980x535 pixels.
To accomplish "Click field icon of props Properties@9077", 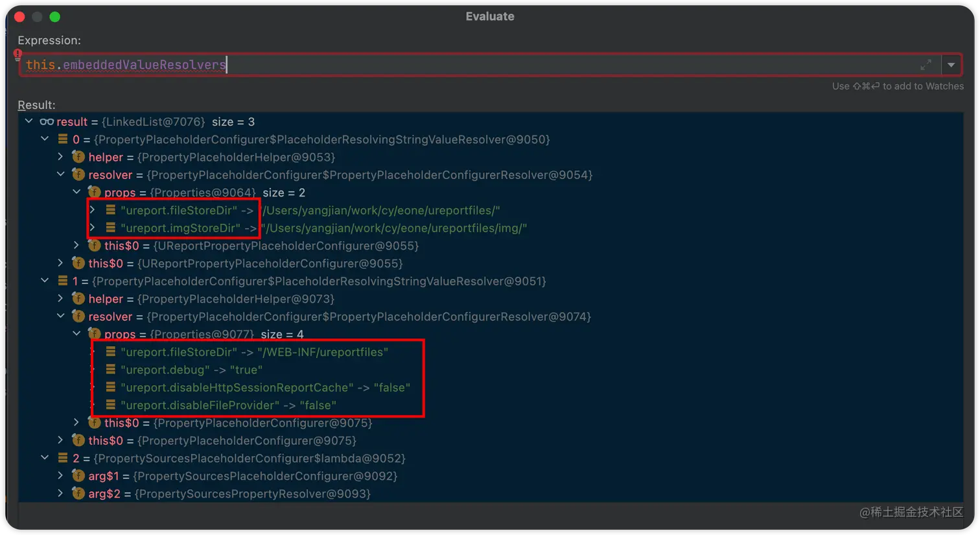I will [95, 334].
